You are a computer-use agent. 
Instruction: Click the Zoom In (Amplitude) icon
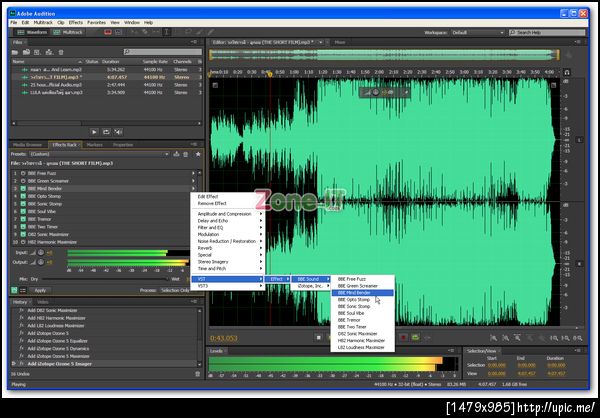click(x=494, y=338)
